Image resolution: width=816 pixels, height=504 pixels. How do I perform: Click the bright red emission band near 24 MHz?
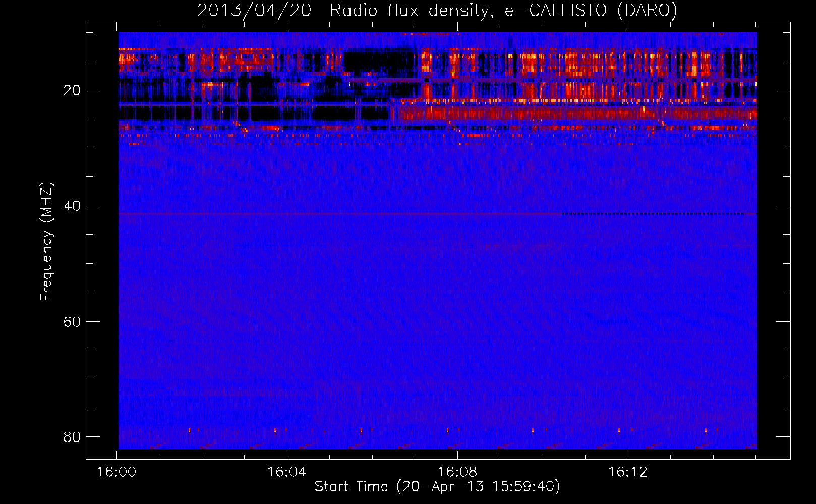coord(574,113)
